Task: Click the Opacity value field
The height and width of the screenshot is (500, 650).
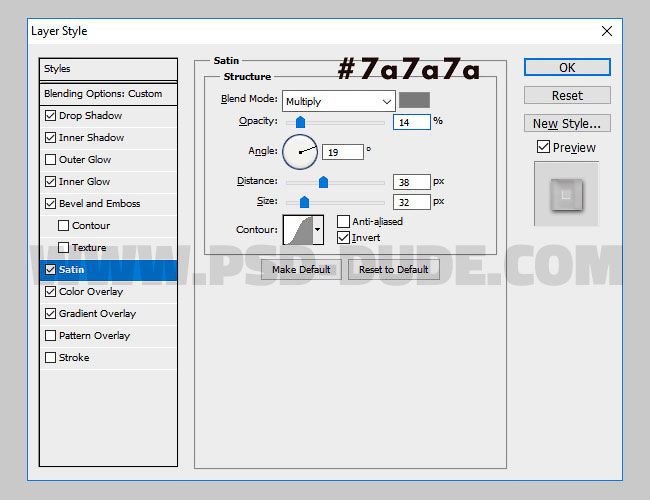Action: (x=412, y=122)
